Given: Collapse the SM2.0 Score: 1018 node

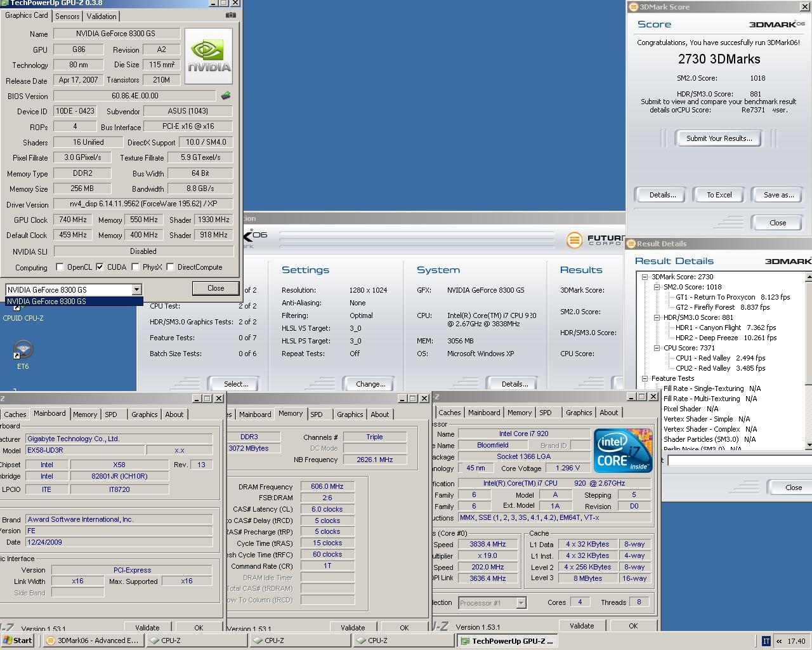Looking at the screenshot, I should click(x=657, y=287).
